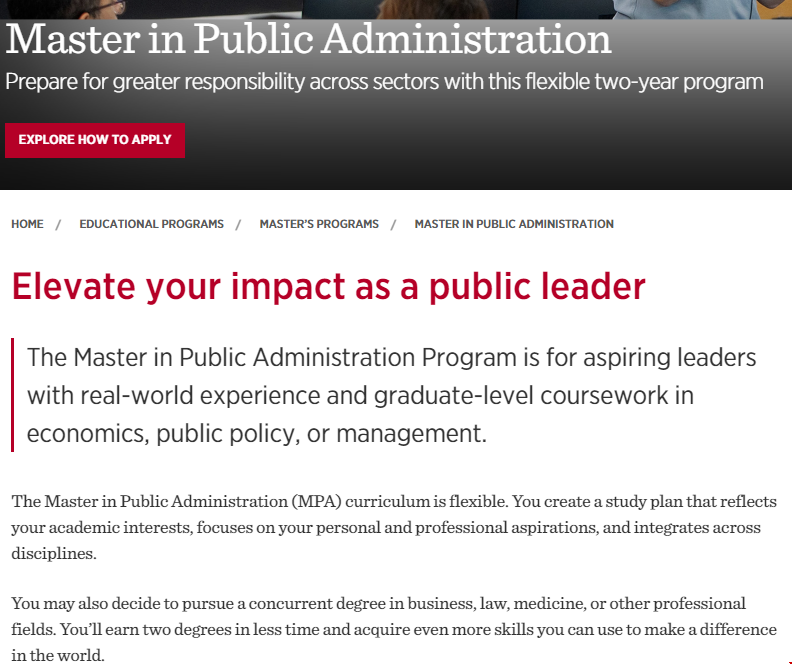Screen dimensions: 792x664
Task: Click the paragraph about the flexible MPA curriculum
Action: [x=394, y=527]
